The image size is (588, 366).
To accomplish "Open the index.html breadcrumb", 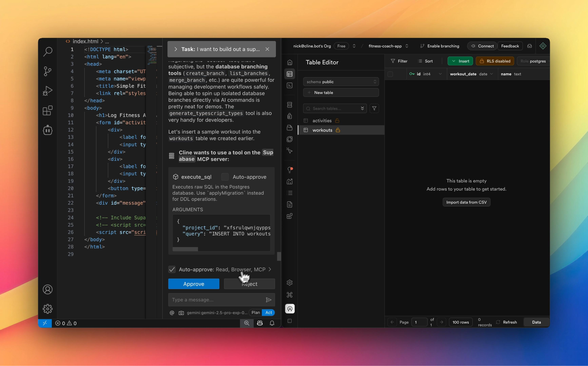I will tap(85, 41).
